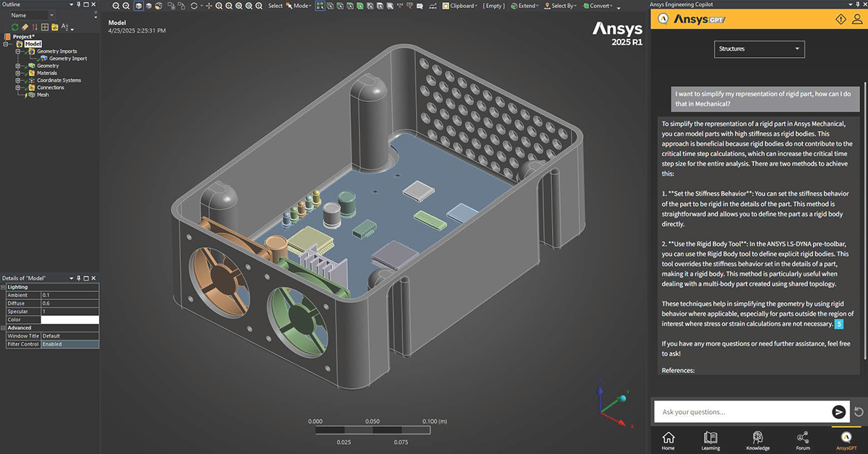Click reference 5 in the Copilot answer
Image resolution: width=868 pixels, height=454 pixels.
tap(838, 324)
